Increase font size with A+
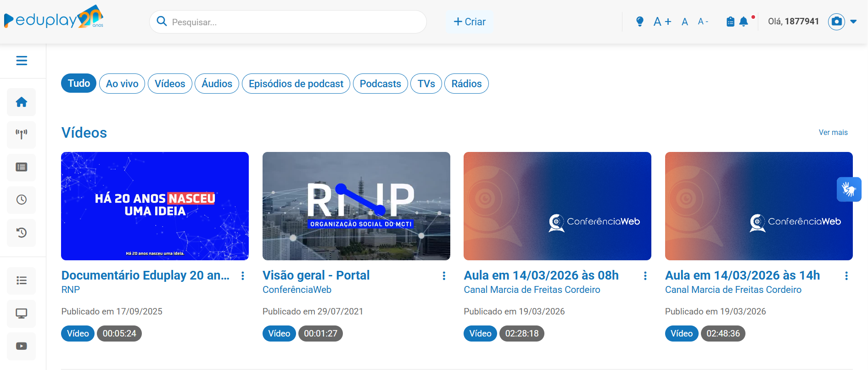Viewport: 868px width, 370px height. [662, 22]
